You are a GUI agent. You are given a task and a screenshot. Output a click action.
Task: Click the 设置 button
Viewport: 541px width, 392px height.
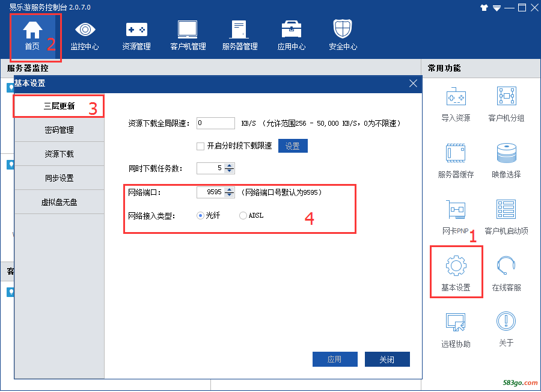[293, 146]
